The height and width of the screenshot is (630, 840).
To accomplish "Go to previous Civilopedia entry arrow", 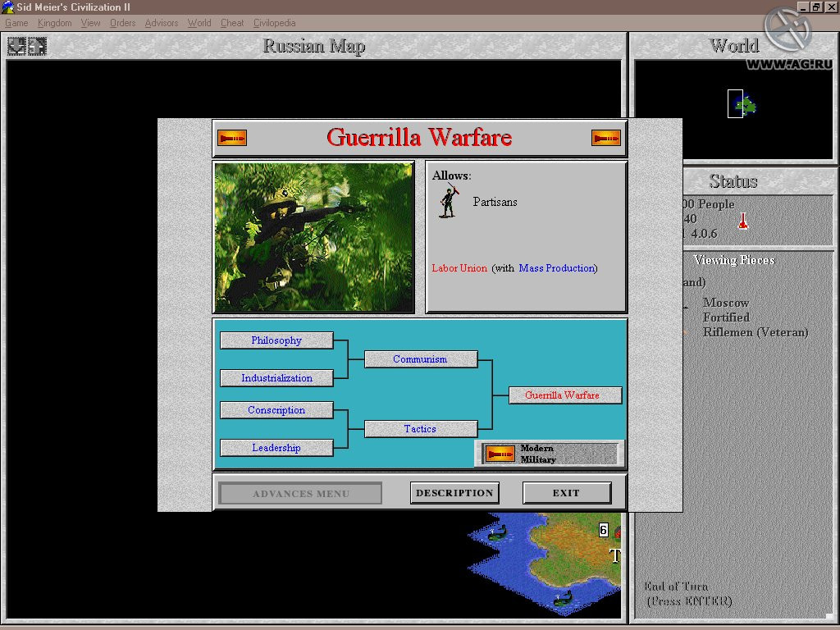I will 232,138.
